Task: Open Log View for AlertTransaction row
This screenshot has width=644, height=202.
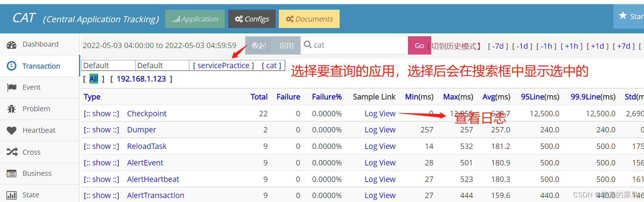Action: (380, 196)
